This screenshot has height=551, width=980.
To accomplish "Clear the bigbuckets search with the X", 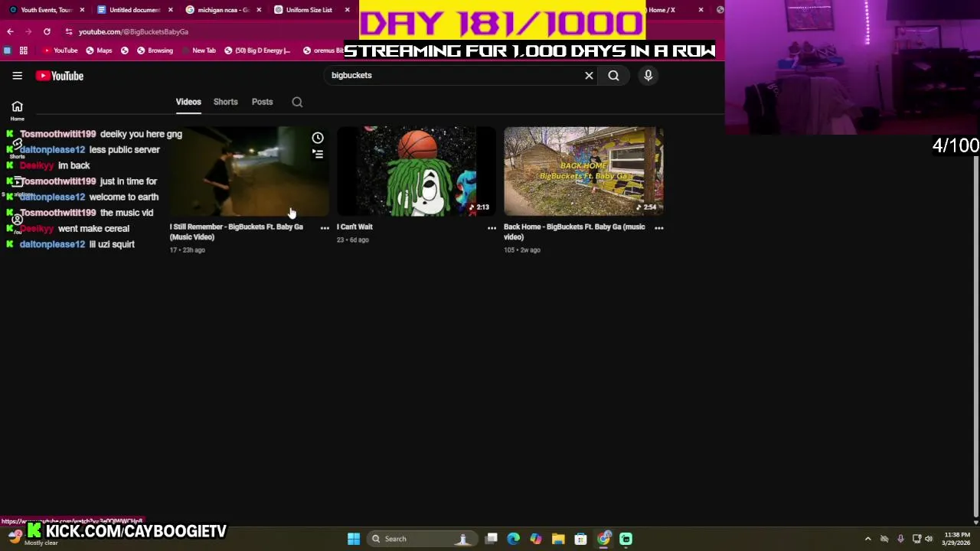I will click(589, 76).
